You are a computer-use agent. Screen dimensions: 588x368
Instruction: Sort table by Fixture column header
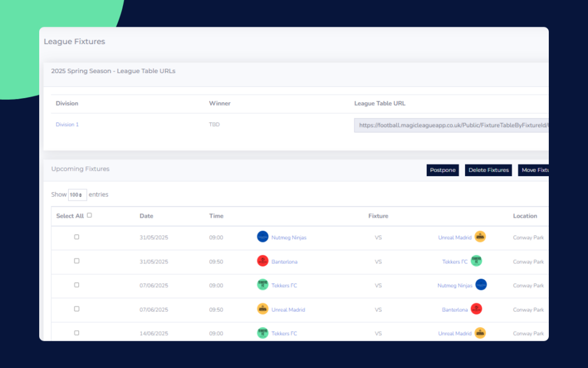coord(378,216)
